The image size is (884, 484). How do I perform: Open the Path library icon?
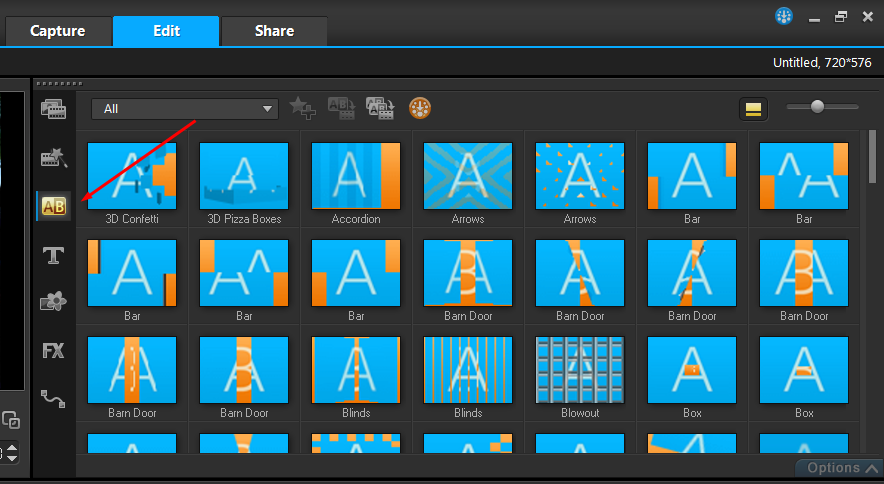tap(52, 399)
